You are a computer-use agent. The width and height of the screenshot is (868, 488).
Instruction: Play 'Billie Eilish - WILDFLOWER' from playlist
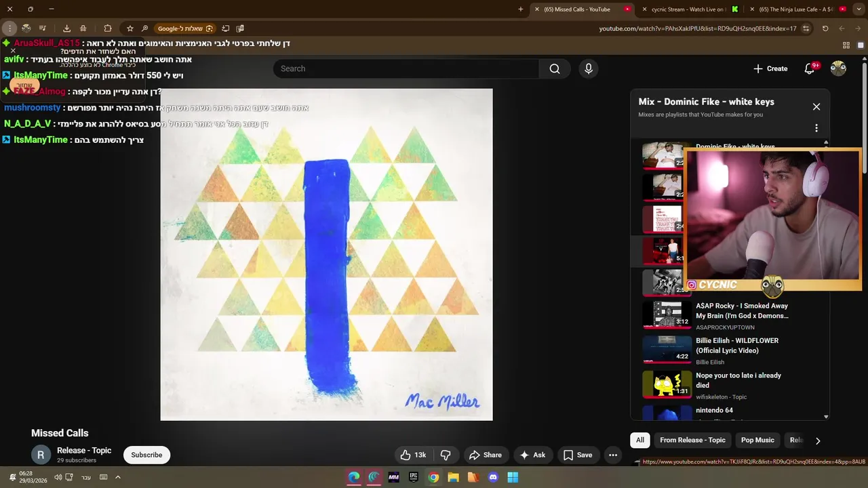[737, 346]
